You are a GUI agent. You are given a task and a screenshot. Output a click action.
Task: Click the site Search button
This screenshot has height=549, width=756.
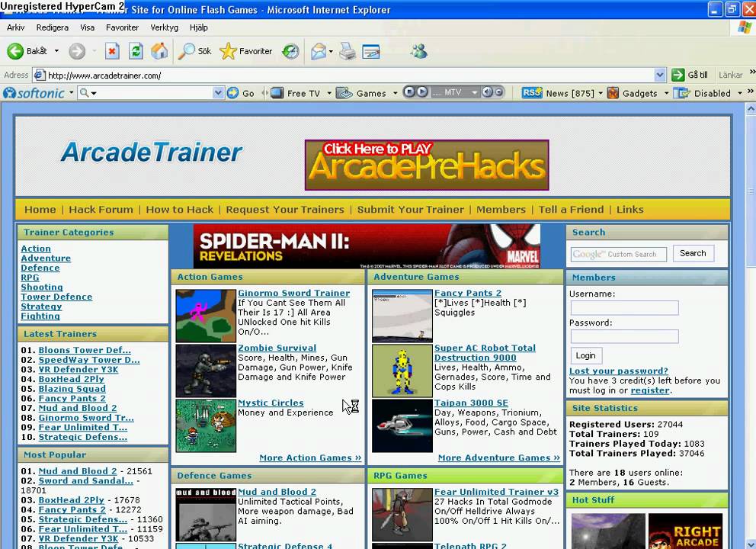click(x=693, y=253)
